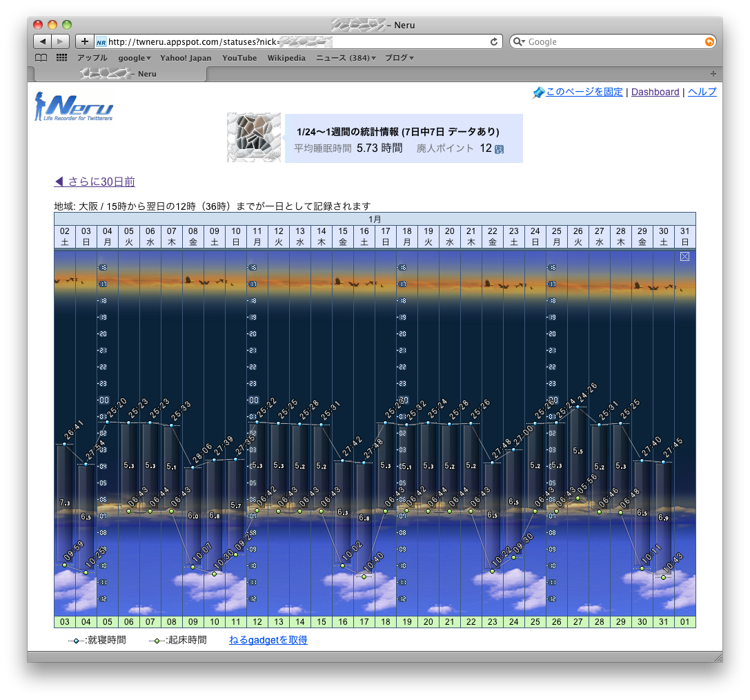
Task: Open the Top Sites grid icon
Action: coord(61,58)
